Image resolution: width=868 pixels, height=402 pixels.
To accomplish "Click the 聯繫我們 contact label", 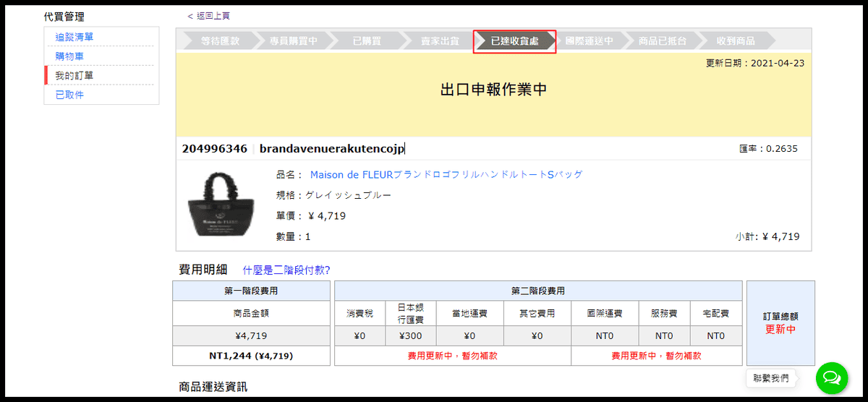I will [x=770, y=378].
